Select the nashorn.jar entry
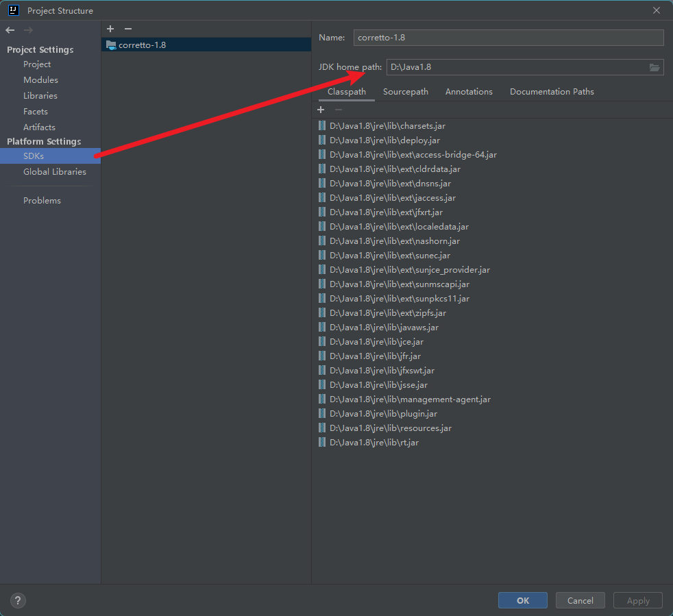 395,241
